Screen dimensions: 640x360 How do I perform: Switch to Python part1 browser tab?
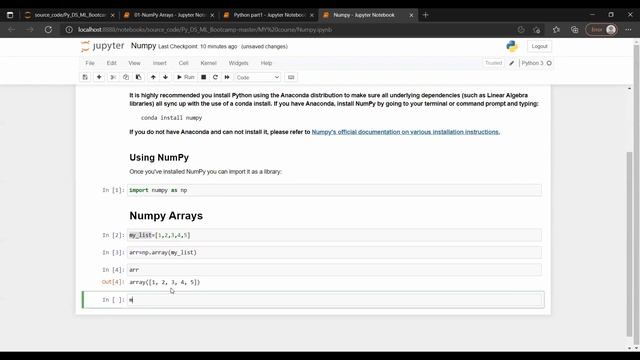(269, 15)
